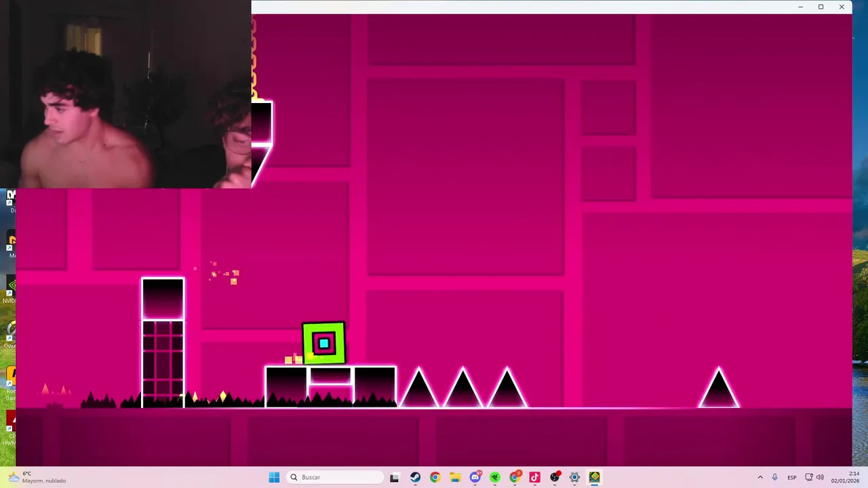Viewport: 868px width, 488px height.
Task: Minimize the Geometry Dash window
Action: pos(801,7)
